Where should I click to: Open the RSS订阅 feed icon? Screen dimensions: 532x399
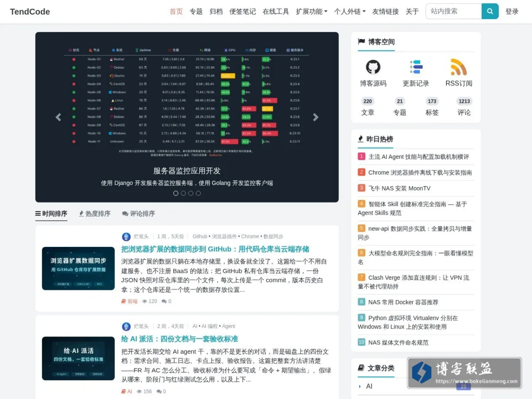click(x=459, y=67)
